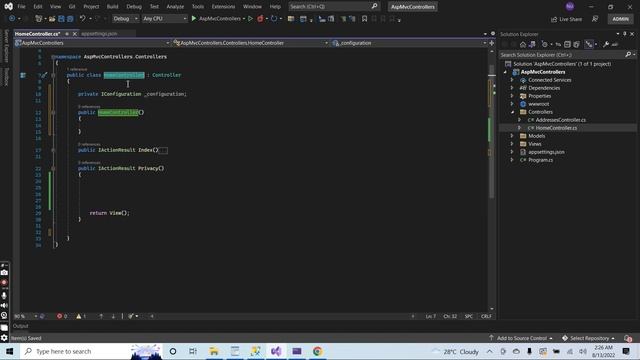
Task: Toggle auto-hide pin on Solution Explorer panel
Action: point(624,34)
